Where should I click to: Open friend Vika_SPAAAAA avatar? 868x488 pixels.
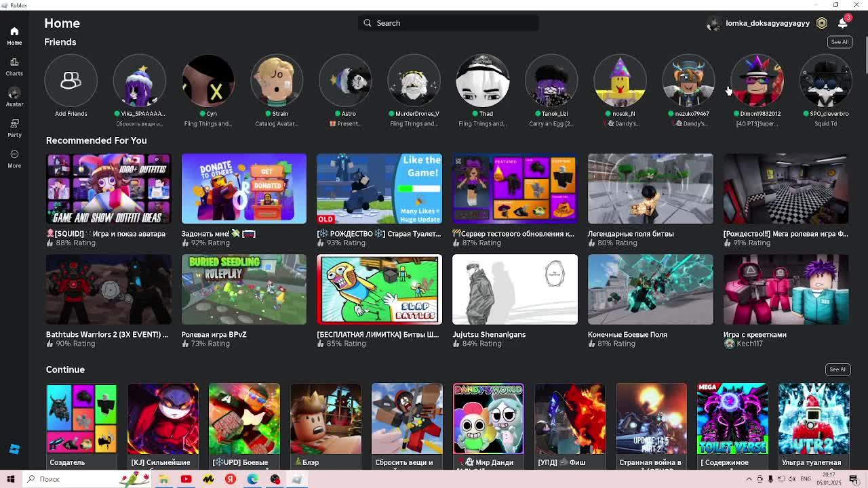click(139, 81)
